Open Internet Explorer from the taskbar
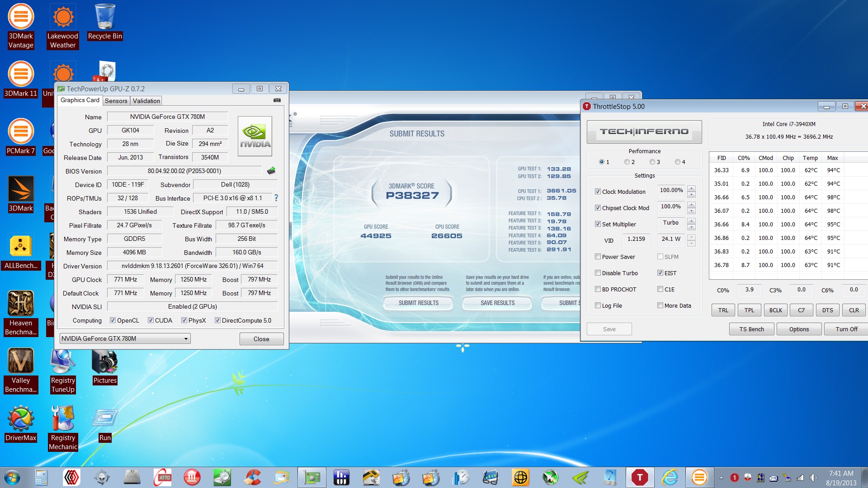Image resolution: width=868 pixels, height=488 pixels. click(670, 477)
